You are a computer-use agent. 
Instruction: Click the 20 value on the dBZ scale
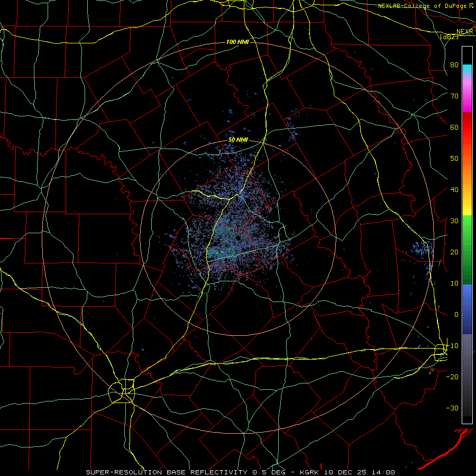point(454,252)
